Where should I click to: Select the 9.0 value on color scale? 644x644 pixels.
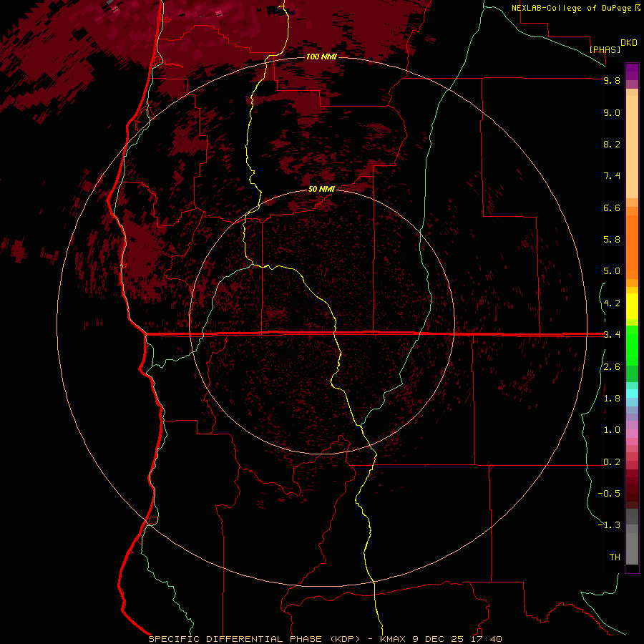click(x=612, y=112)
